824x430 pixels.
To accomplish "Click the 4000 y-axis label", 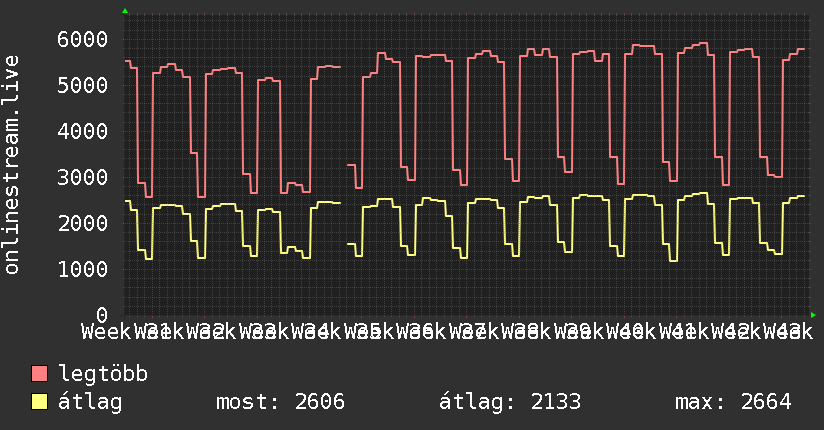I will [x=83, y=131].
